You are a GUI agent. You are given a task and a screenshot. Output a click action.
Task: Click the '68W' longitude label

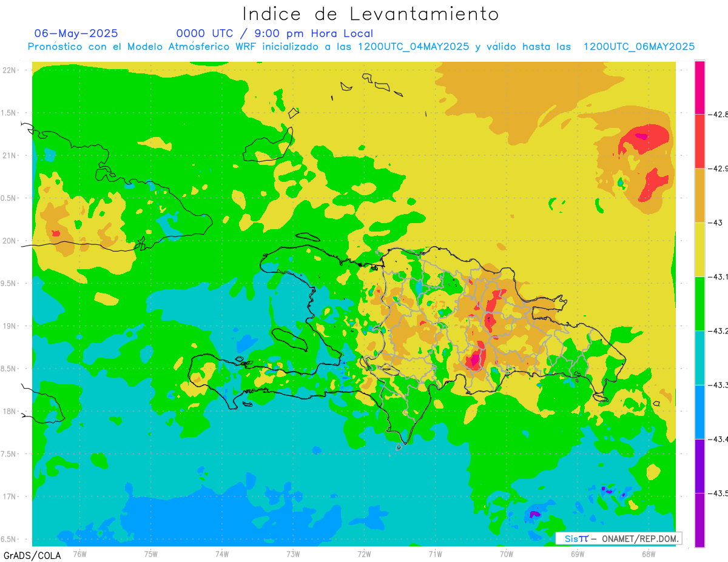point(649,554)
